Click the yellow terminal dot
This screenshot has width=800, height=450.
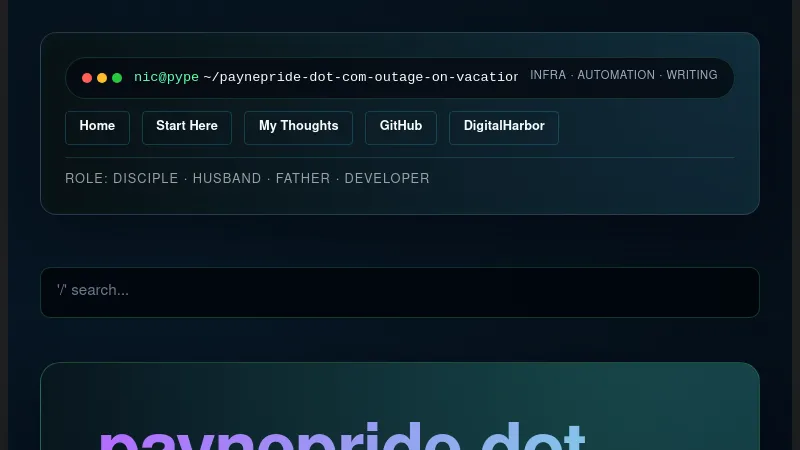(x=102, y=78)
